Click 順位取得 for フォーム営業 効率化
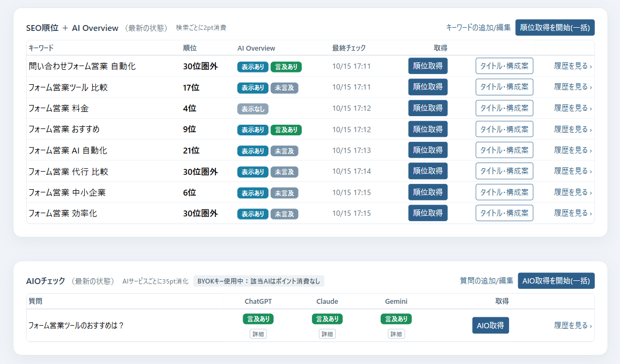The height and width of the screenshot is (364, 620). (428, 213)
